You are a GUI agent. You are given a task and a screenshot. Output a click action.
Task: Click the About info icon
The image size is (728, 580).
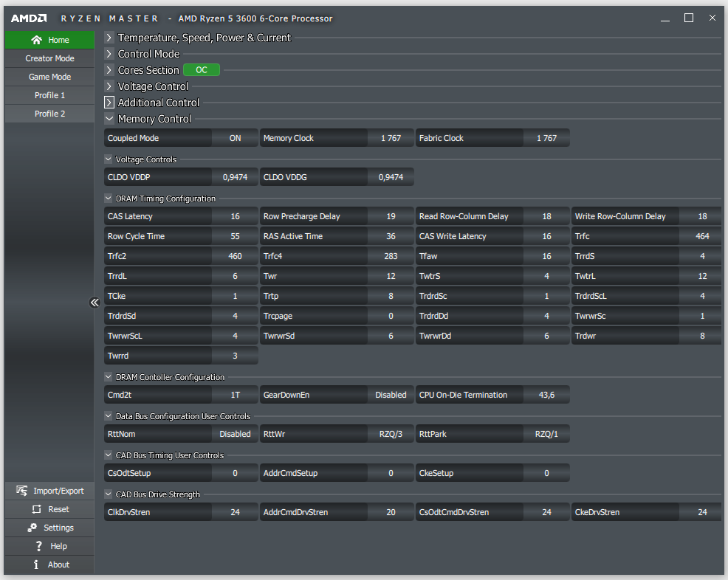(36, 565)
